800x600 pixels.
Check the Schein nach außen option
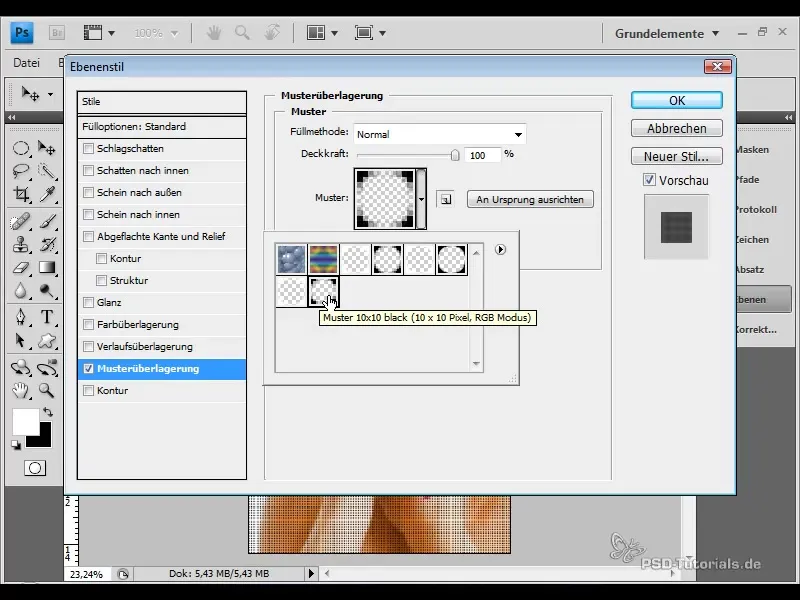coord(88,192)
